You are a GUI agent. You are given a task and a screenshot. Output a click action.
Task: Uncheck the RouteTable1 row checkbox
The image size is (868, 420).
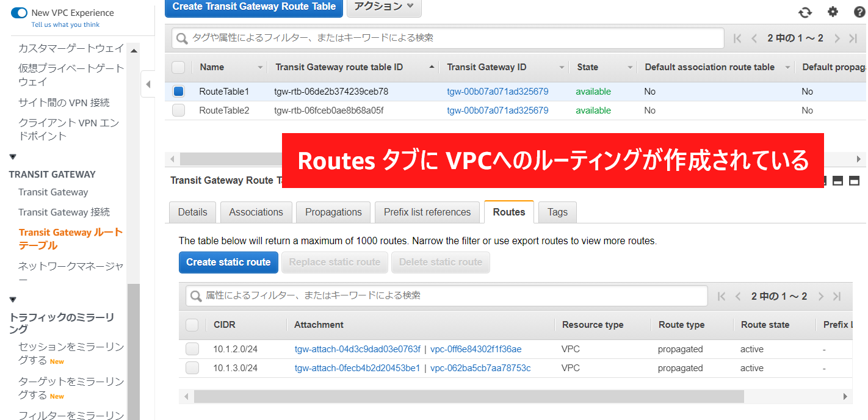coord(178,92)
